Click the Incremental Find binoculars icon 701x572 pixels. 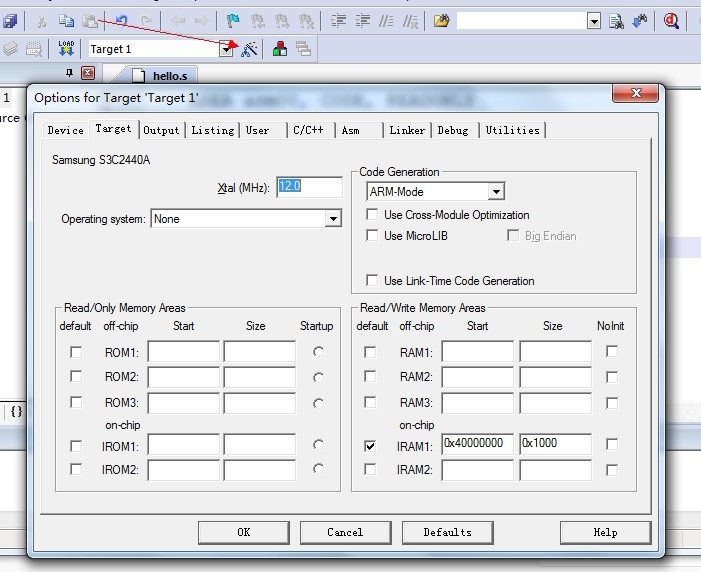coord(640,21)
